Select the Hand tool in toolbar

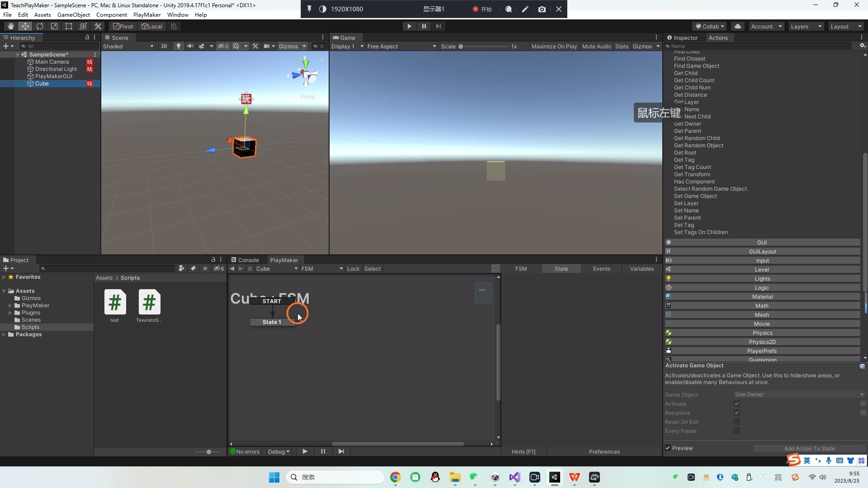[x=11, y=26]
